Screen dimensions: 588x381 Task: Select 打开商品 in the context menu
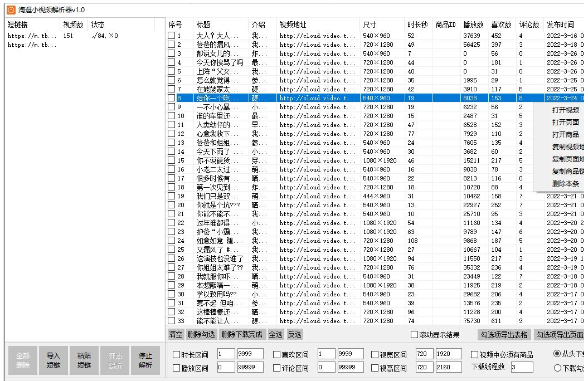tap(565, 135)
